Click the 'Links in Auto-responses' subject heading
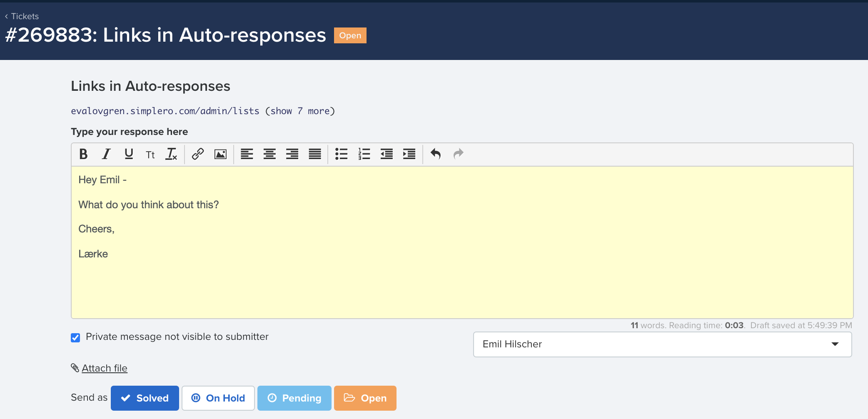 point(150,86)
